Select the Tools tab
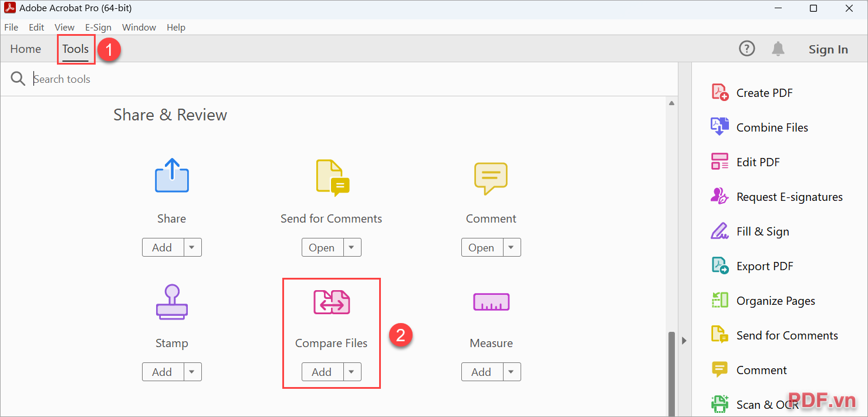The height and width of the screenshot is (417, 868). [x=76, y=49]
